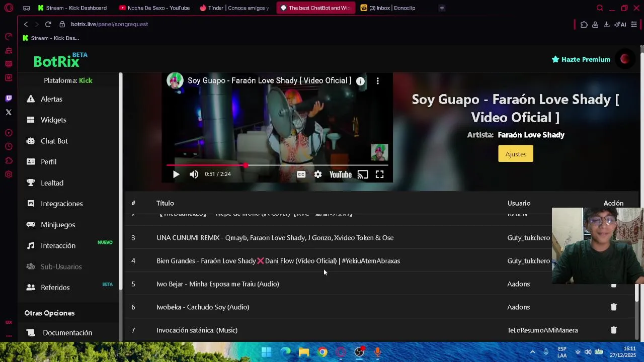
Task: Click the Título column header
Action: coord(165,203)
